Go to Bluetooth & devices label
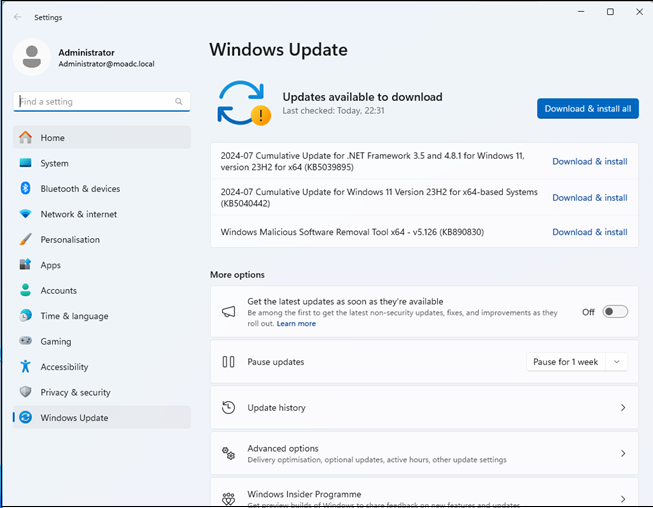Image resolution: width=653 pixels, height=508 pixels. click(x=80, y=189)
